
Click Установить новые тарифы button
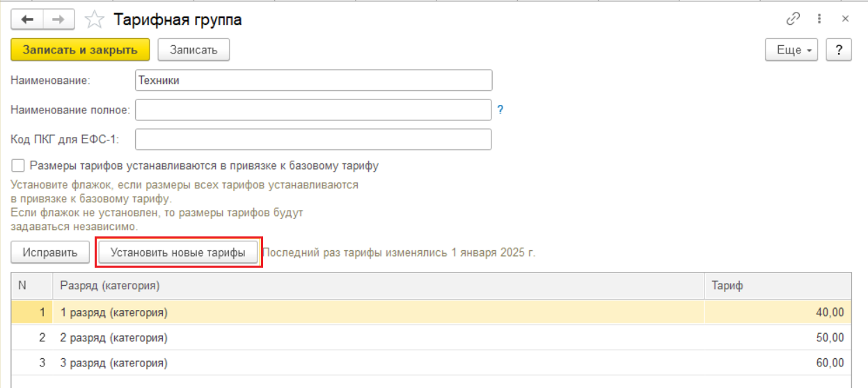177,252
